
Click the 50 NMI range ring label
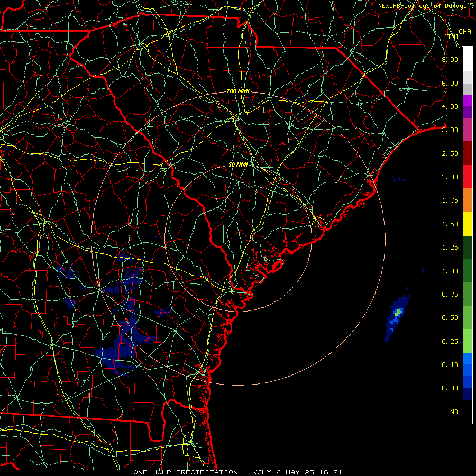coord(238,164)
